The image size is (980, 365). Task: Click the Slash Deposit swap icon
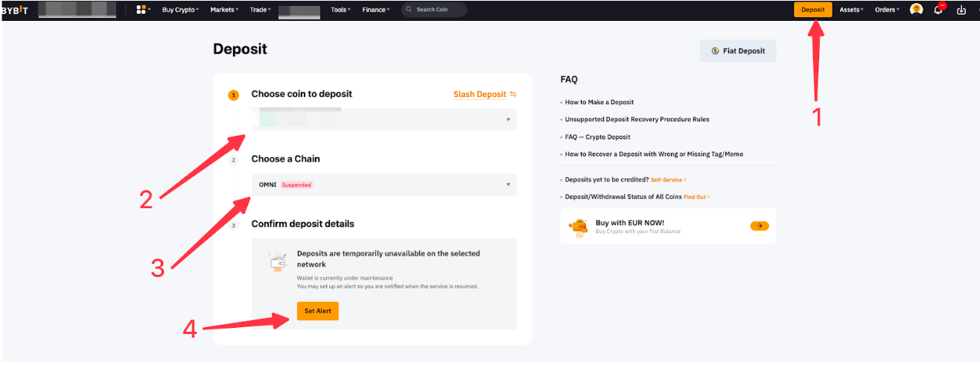coord(513,95)
